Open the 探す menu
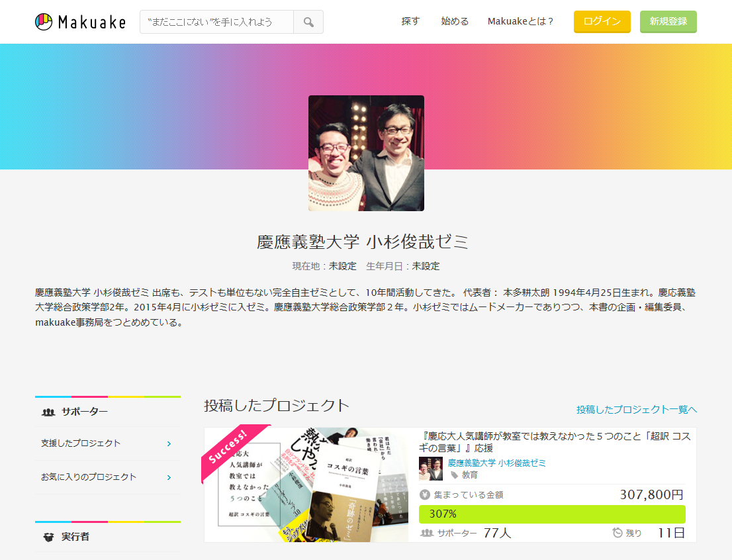 coord(410,21)
